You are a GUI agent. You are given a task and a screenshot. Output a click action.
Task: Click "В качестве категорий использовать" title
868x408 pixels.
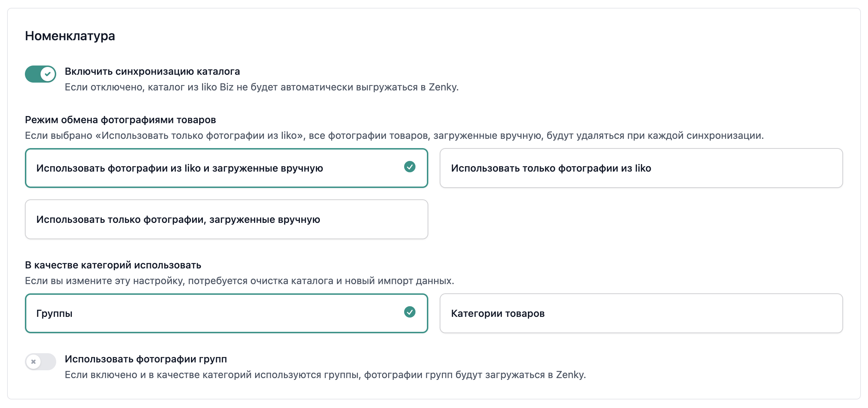coord(113,265)
